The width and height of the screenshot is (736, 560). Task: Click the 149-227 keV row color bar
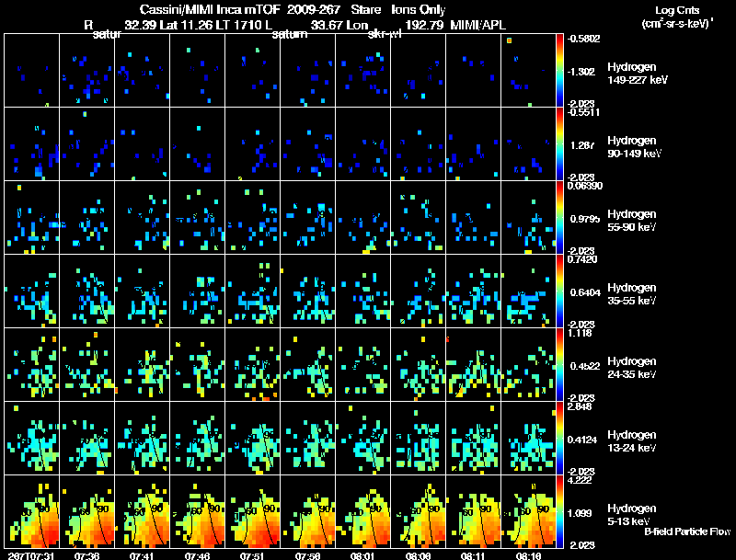[x=559, y=71]
